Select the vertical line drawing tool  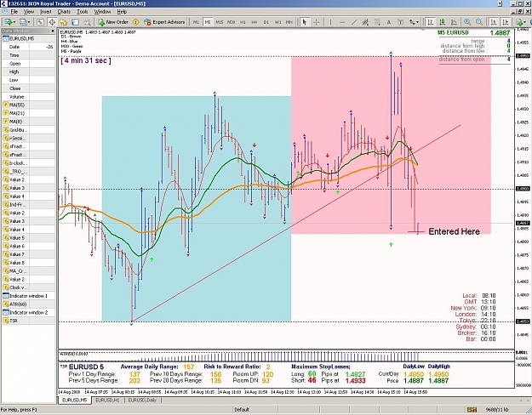pos(330,22)
